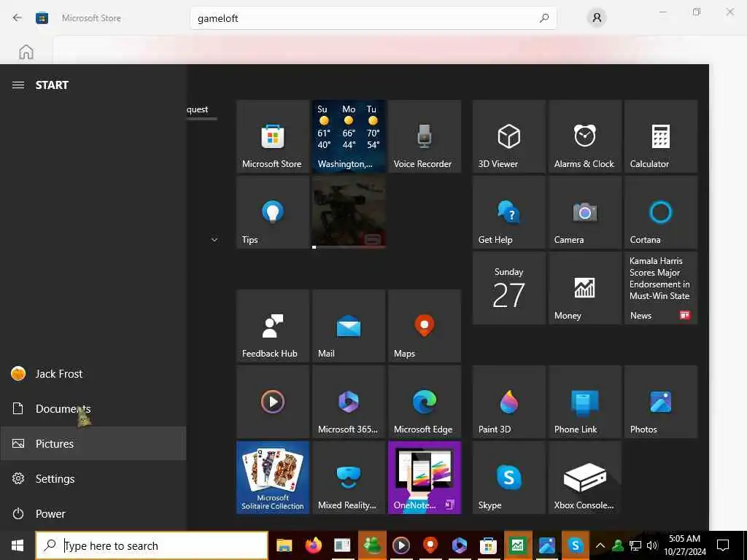Show hidden system tray icons

600,545
